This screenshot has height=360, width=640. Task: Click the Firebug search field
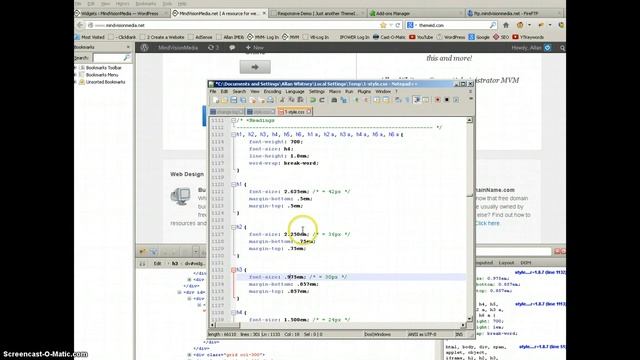[513, 251]
